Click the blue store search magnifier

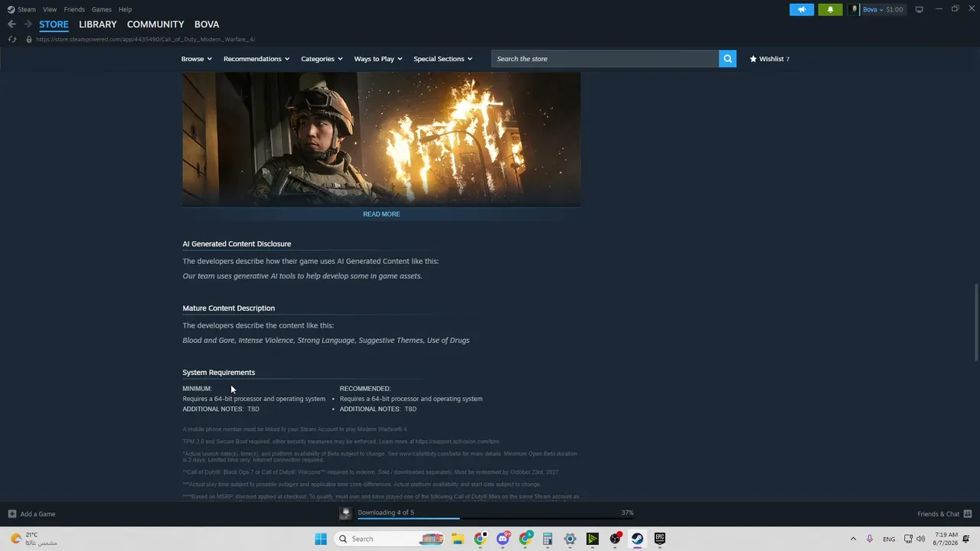[727, 59]
